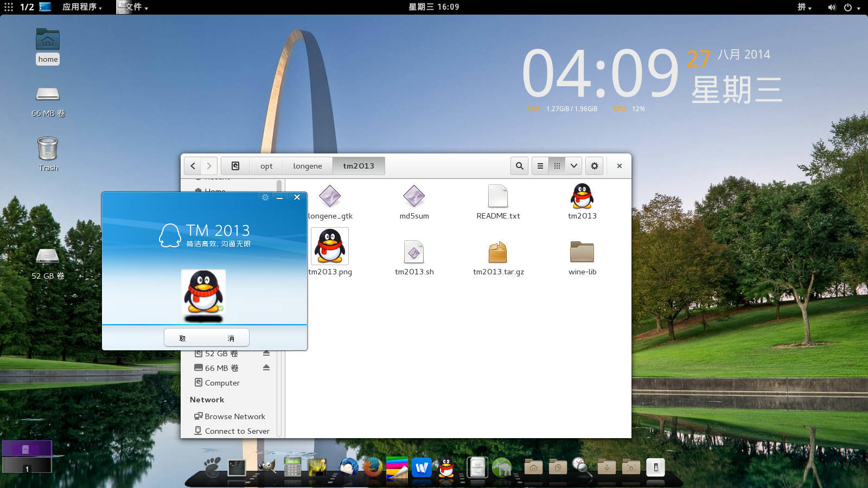
Task: Launch Thunderbird from the dock
Action: tap(348, 467)
